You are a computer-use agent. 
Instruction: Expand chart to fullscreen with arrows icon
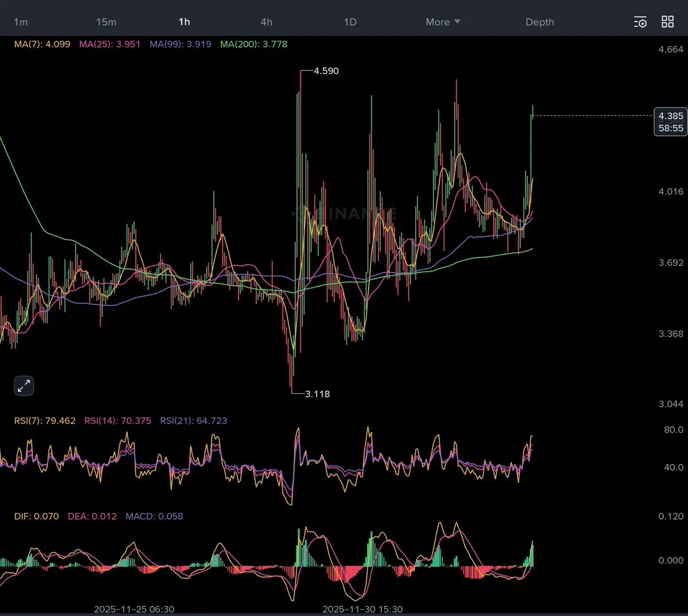[24, 386]
